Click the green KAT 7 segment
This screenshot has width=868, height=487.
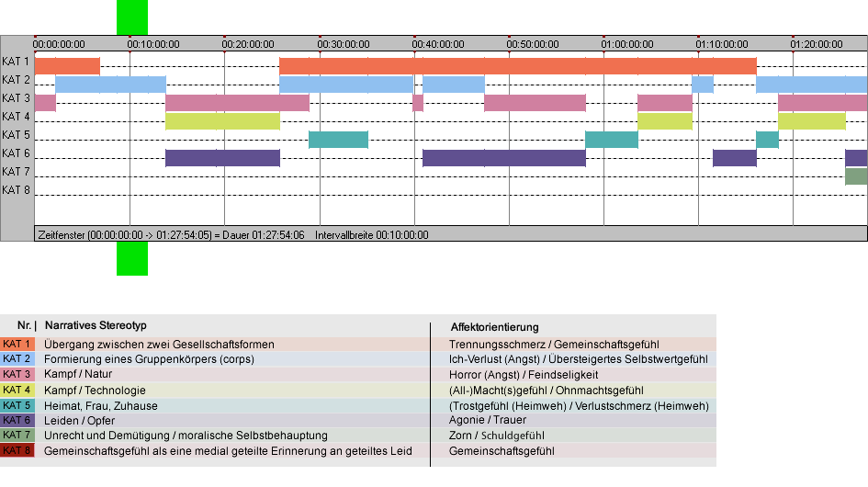(856, 176)
